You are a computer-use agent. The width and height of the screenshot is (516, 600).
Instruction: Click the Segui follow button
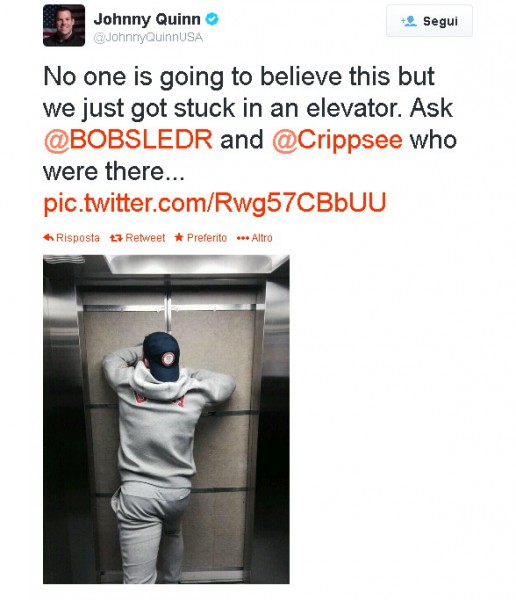click(x=429, y=21)
